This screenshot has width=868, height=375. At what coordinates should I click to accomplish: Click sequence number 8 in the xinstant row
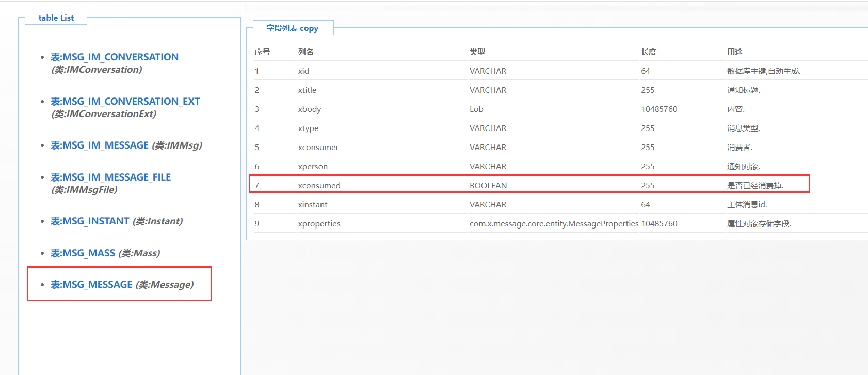(256, 205)
